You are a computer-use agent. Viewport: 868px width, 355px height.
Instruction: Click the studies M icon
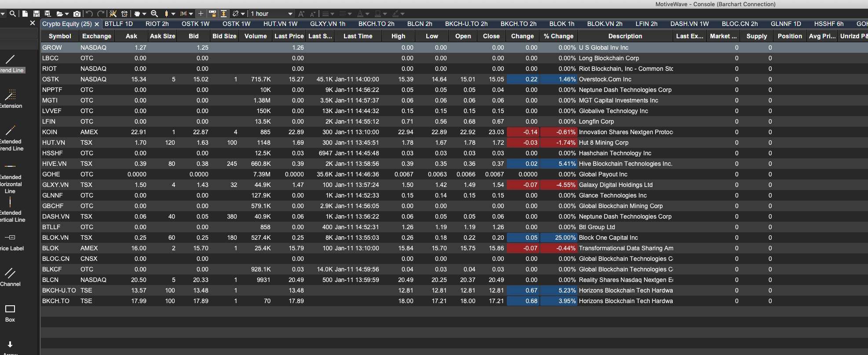coord(183,14)
